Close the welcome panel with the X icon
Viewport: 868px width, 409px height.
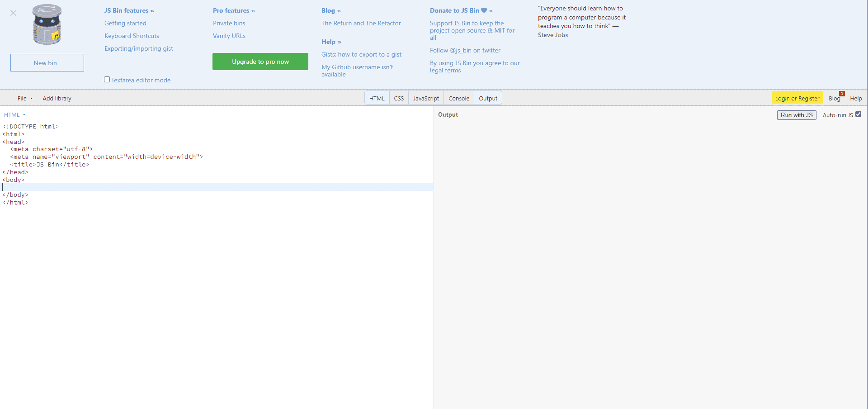click(14, 13)
